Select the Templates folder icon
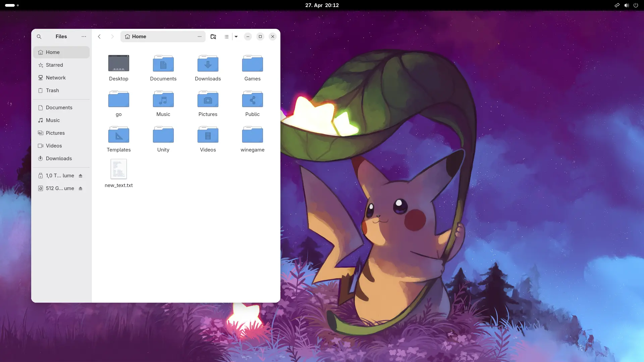 coord(119,134)
